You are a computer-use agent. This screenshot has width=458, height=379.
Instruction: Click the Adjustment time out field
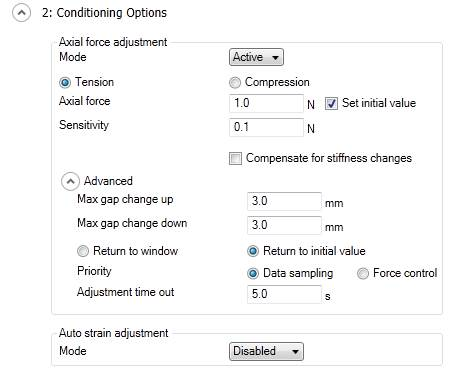click(x=284, y=294)
